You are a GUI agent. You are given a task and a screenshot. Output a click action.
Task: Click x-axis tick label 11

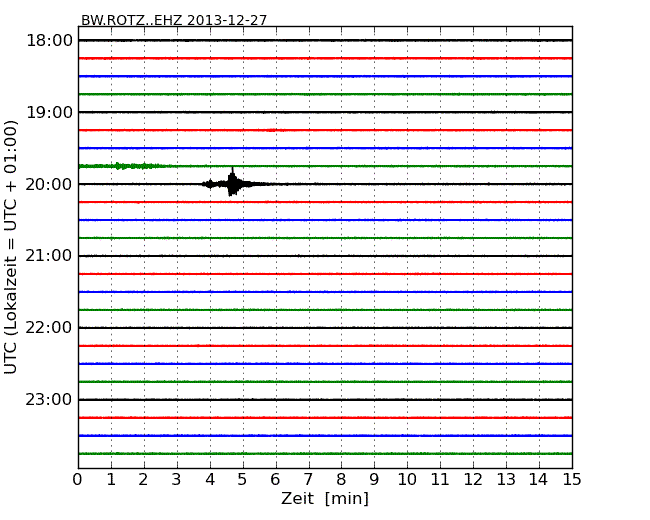click(440, 479)
